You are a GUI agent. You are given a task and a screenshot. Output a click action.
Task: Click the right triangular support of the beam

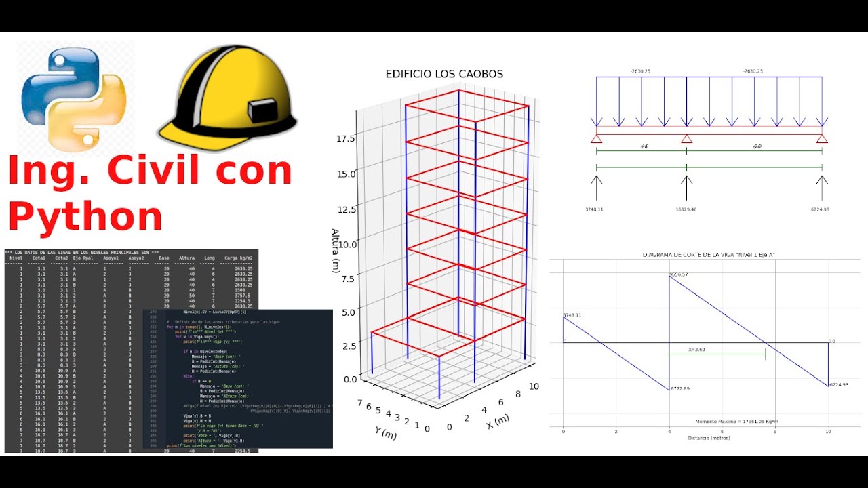[x=822, y=138]
